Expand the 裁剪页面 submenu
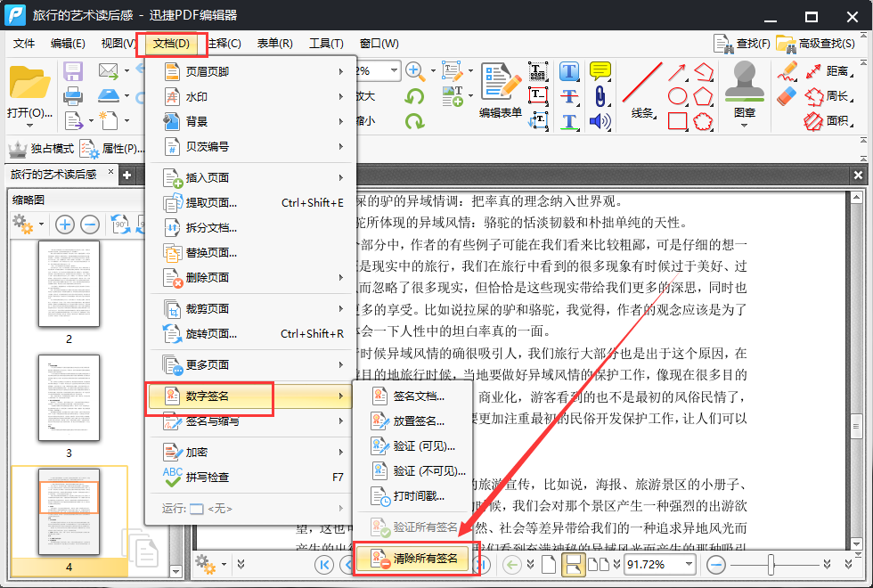This screenshot has height=588, width=873. [x=250, y=308]
